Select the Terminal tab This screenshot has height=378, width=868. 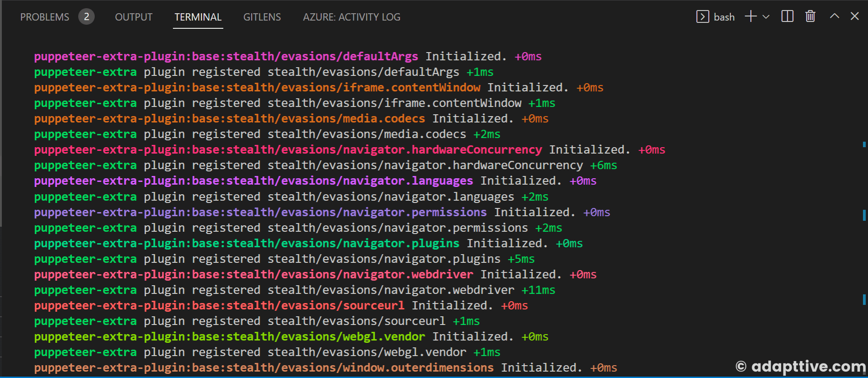tap(198, 17)
